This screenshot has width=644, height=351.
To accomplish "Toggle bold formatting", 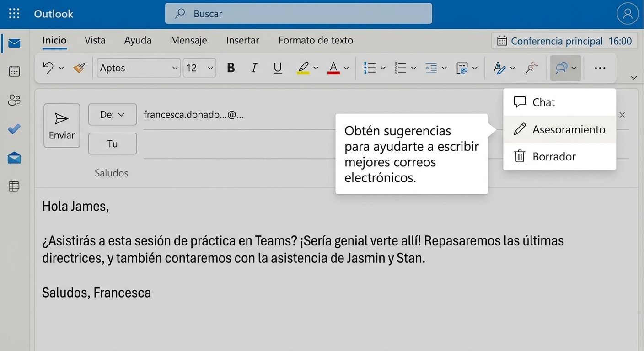I will tap(231, 67).
